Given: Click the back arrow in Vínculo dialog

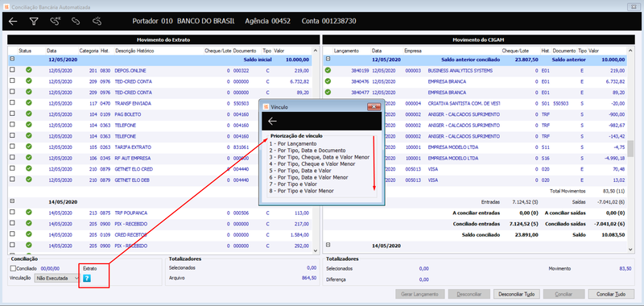Looking at the screenshot, I should tap(272, 121).
